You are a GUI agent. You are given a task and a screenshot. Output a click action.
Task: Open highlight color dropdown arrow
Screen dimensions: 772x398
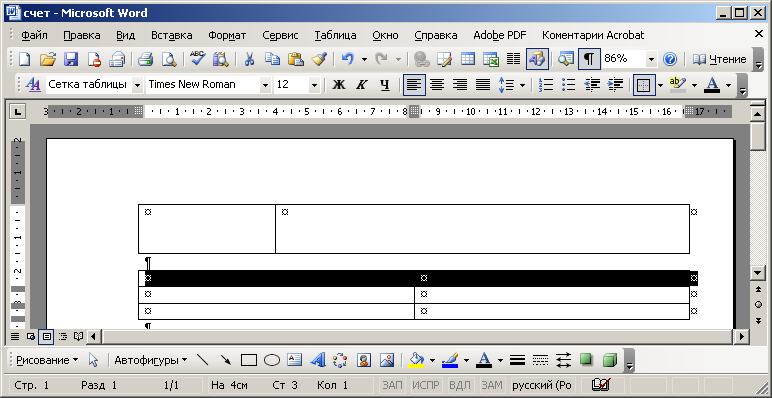[694, 85]
